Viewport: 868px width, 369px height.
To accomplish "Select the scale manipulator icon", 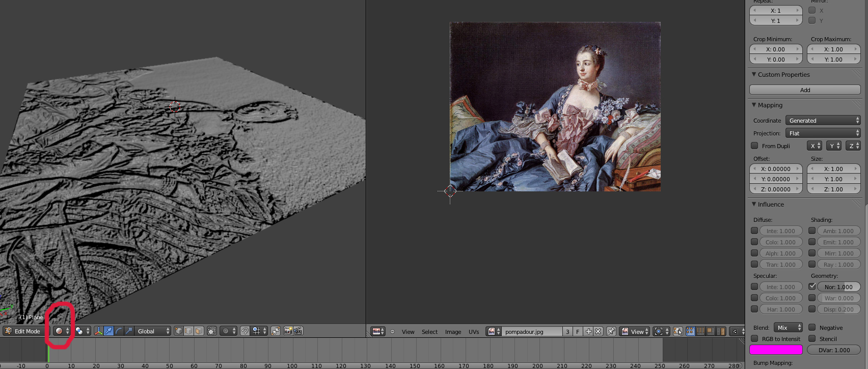I will pyautogui.click(x=129, y=331).
